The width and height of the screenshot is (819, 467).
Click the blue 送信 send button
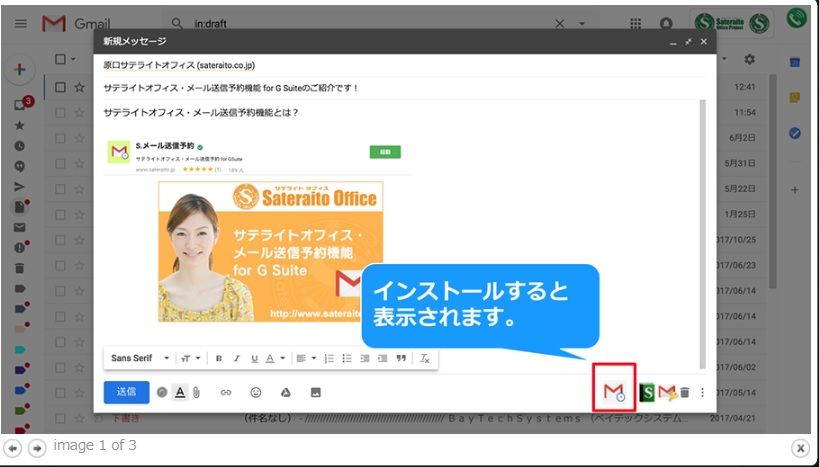(126, 392)
